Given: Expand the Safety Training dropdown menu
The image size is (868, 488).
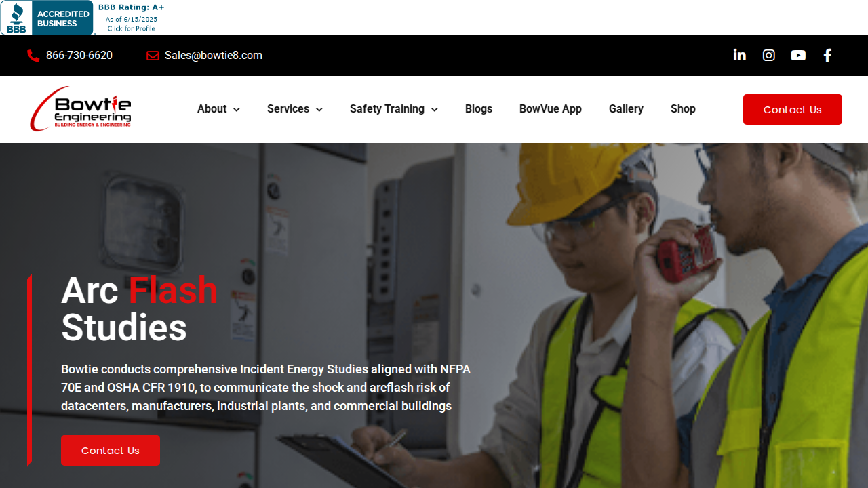Looking at the screenshot, I should click(x=393, y=109).
